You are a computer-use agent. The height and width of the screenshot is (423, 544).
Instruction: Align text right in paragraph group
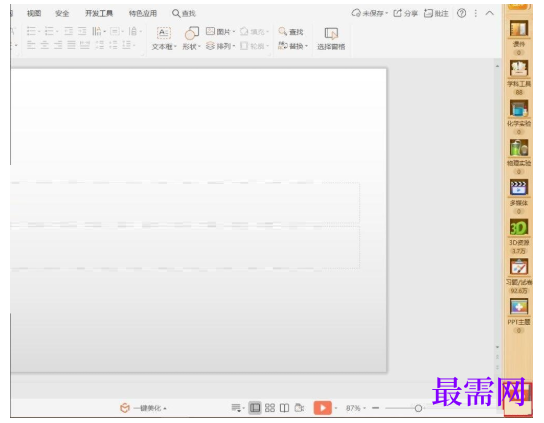(58, 45)
